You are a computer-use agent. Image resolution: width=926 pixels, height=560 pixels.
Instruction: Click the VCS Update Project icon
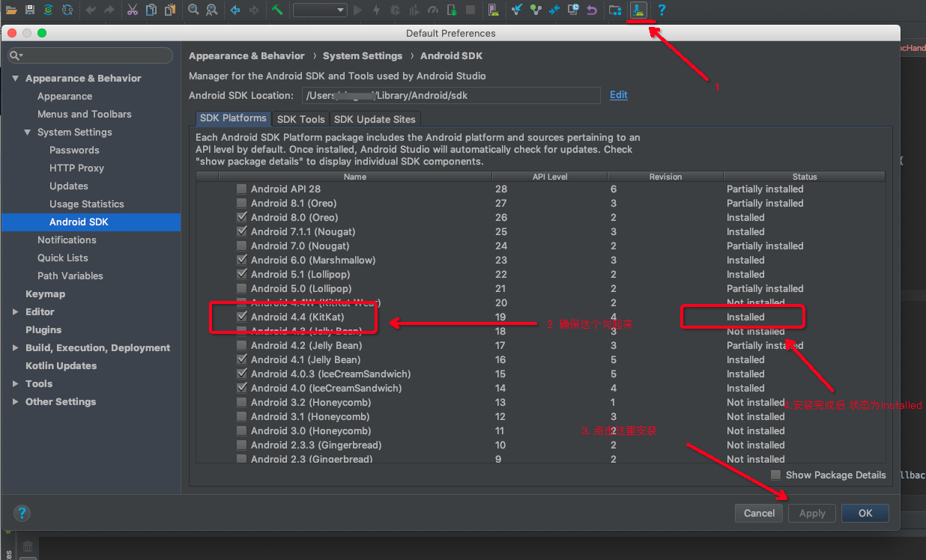click(517, 10)
